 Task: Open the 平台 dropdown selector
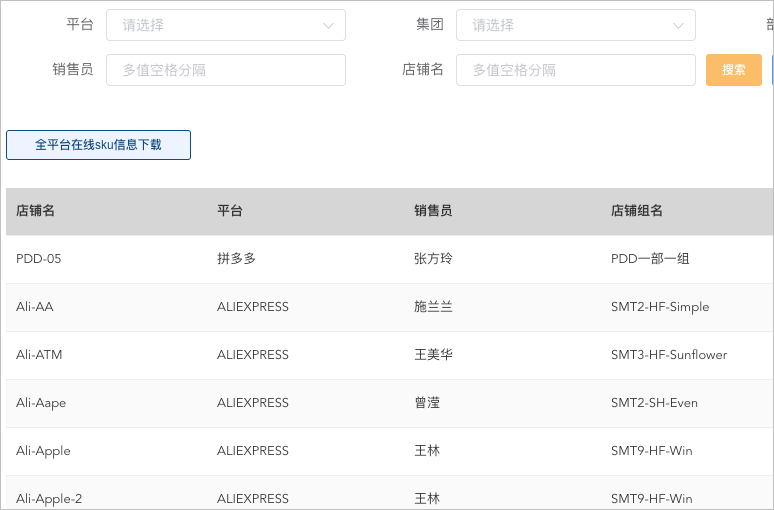[x=225, y=25]
